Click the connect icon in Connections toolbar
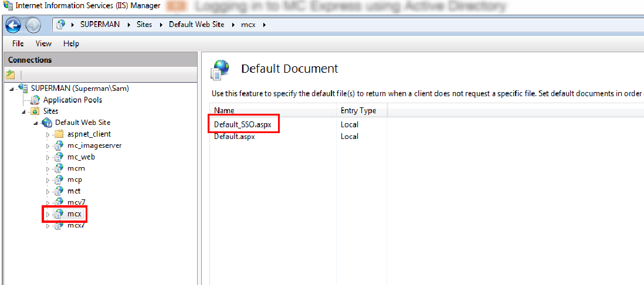Image resolution: width=644 pixels, height=285 pixels. click(10, 74)
